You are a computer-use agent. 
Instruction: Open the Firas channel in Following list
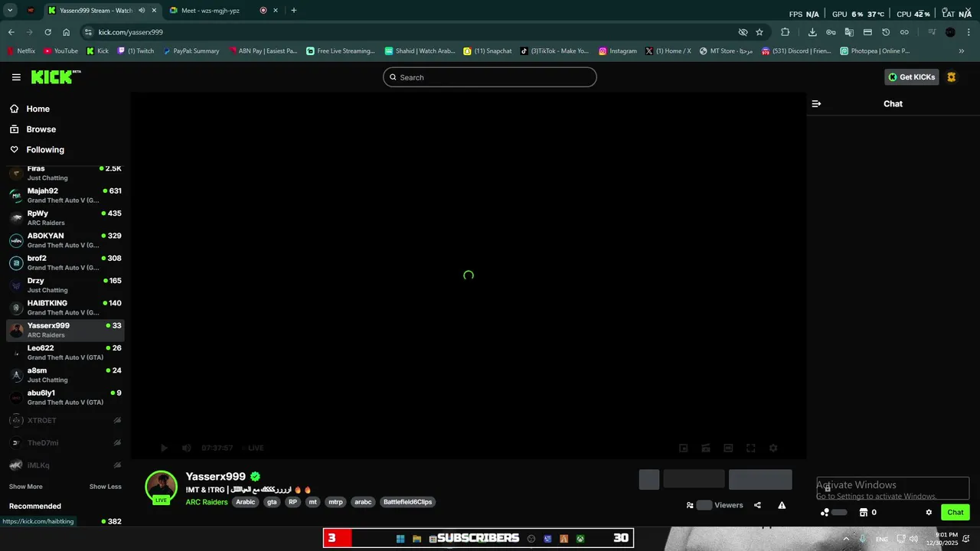click(x=65, y=172)
